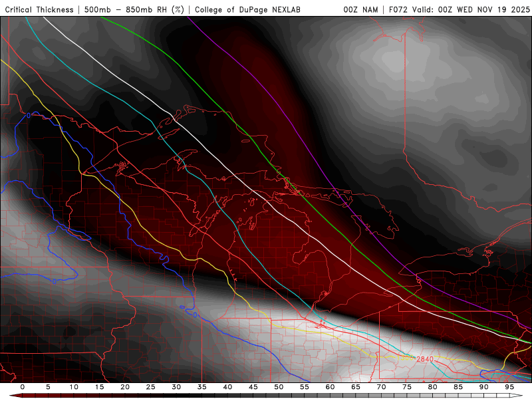Screen dimensions: 532x399
Task: Click the colorbar label "25"
Action: 151,387
